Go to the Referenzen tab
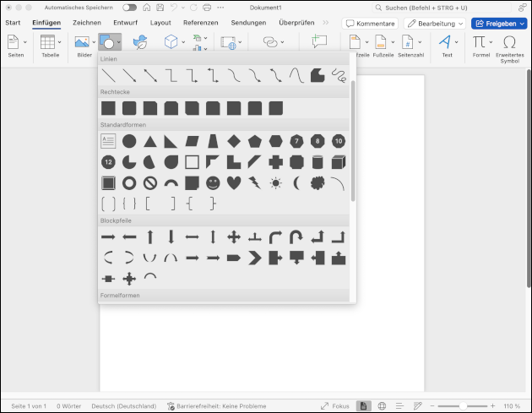This screenshot has height=413, width=532. (x=200, y=23)
